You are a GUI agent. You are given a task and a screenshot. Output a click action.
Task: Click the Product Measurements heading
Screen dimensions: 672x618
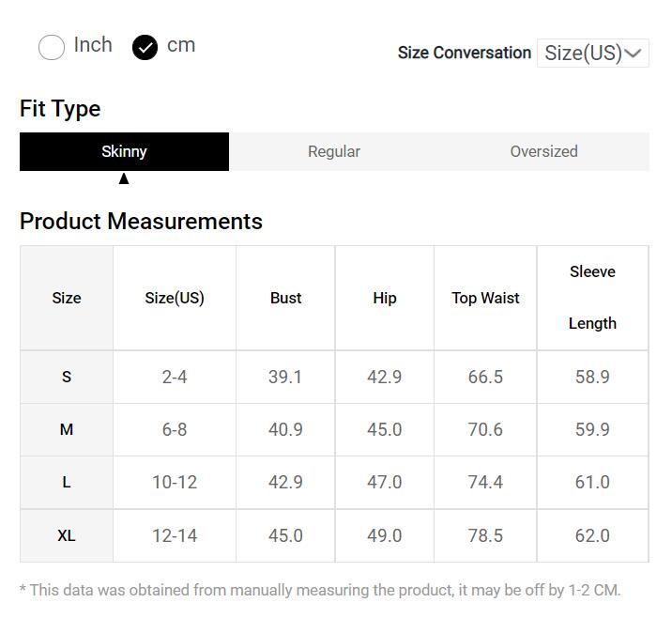click(141, 221)
